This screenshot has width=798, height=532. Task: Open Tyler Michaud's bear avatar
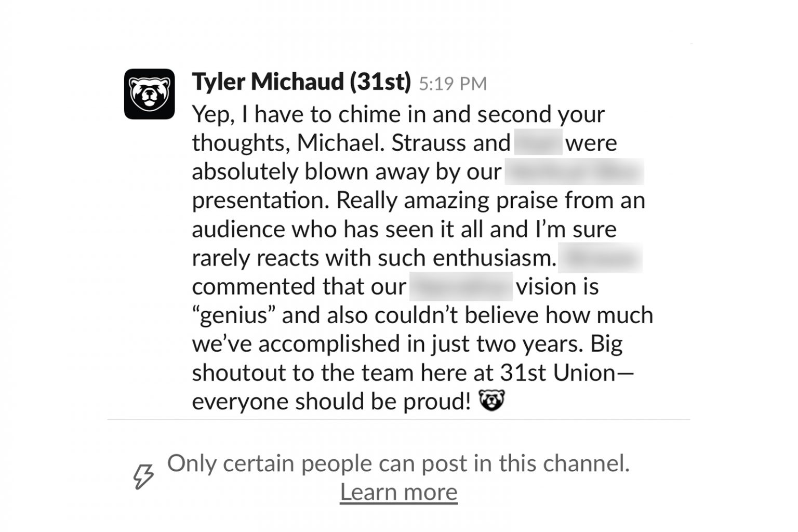pos(150,94)
